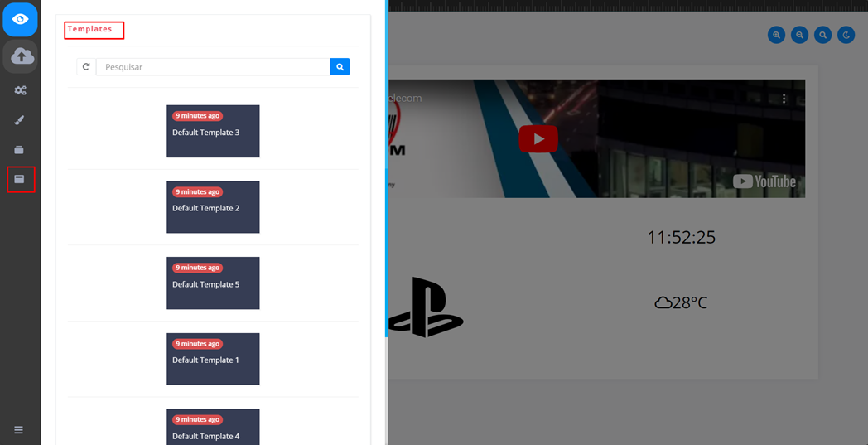Click the cloud upload icon
The height and width of the screenshot is (445, 868).
[22, 56]
